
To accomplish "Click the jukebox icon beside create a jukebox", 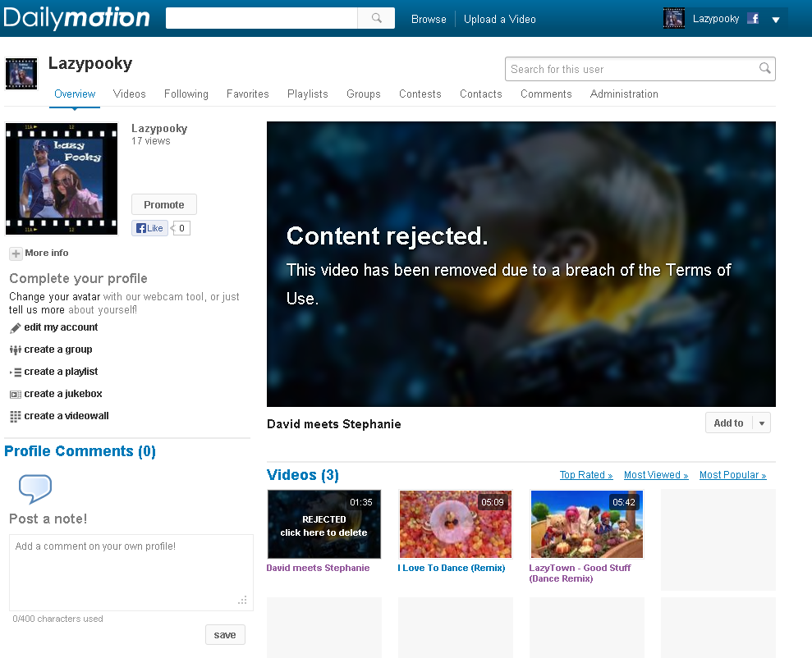I will pyautogui.click(x=16, y=395).
